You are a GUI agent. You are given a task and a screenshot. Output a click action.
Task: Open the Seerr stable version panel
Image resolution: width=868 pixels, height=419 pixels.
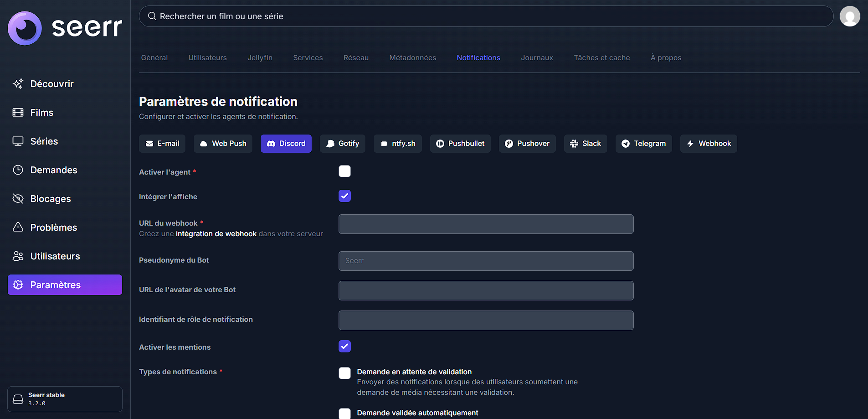point(65,399)
